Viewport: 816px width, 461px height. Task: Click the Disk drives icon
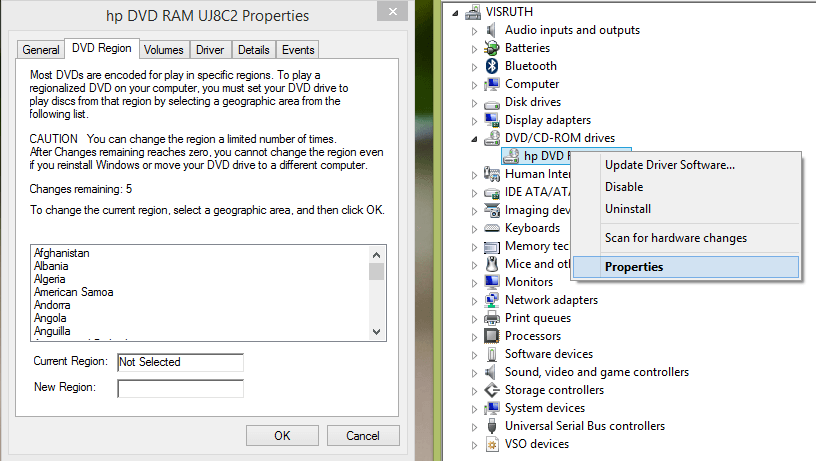tap(492, 104)
